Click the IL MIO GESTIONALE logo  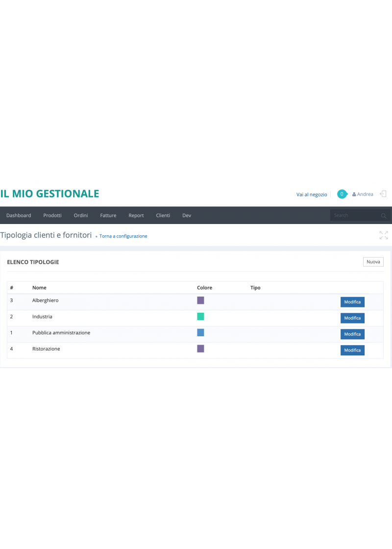pos(49,194)
